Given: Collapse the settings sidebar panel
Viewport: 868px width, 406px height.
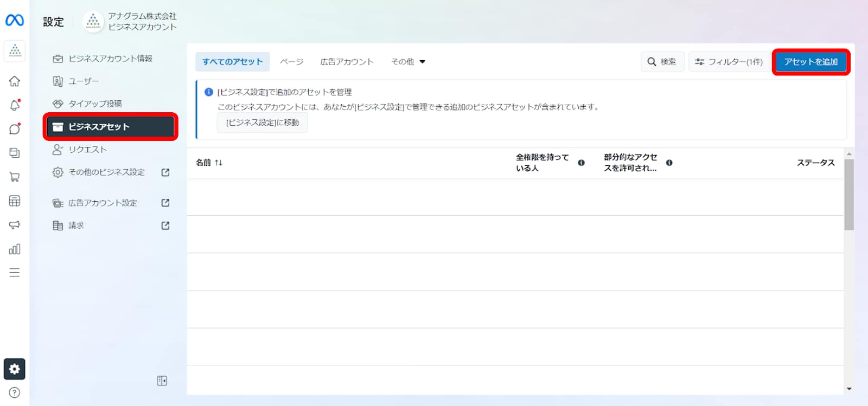Looking at the screenshot, I should [162, 381].
